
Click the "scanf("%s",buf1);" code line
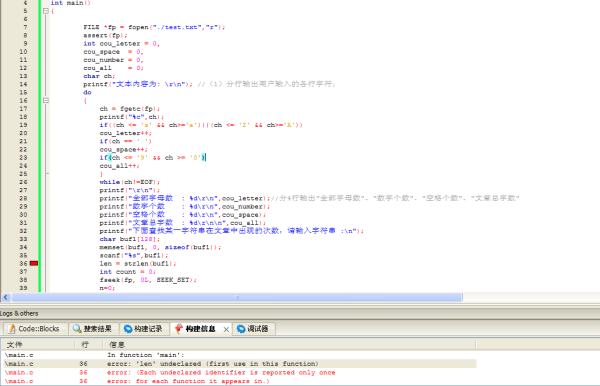pos(134,256)
